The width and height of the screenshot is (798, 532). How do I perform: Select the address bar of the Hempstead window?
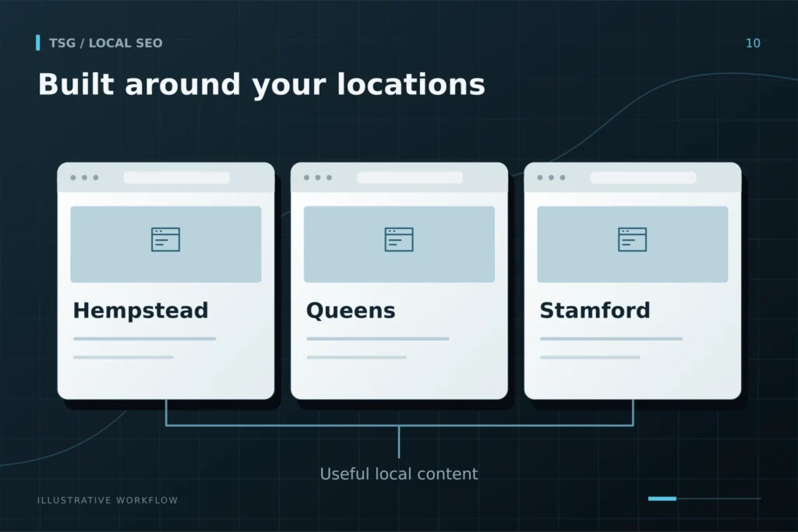(x=176, y=178)
